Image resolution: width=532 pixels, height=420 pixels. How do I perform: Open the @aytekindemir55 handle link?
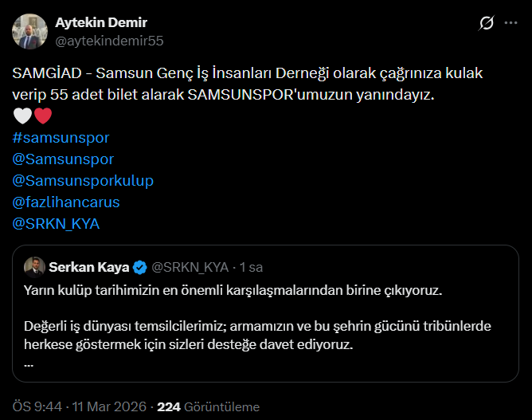(x=108, y=40)
